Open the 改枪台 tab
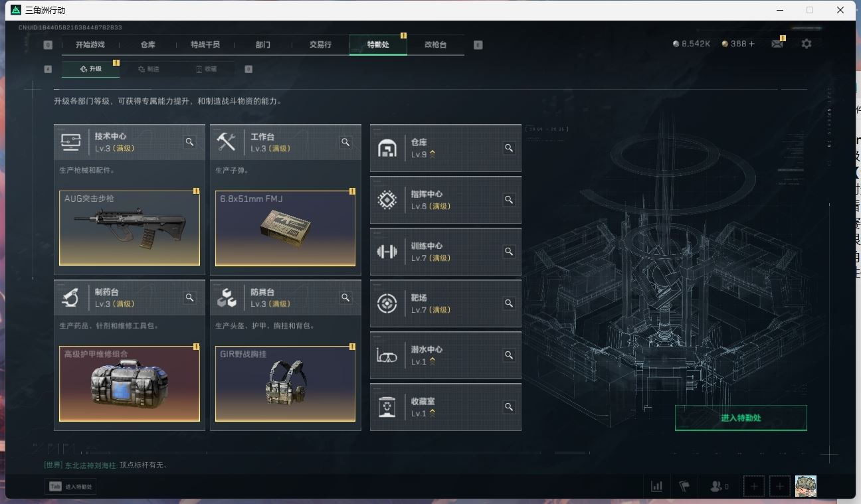861x504 pixels. coord(435,44)
